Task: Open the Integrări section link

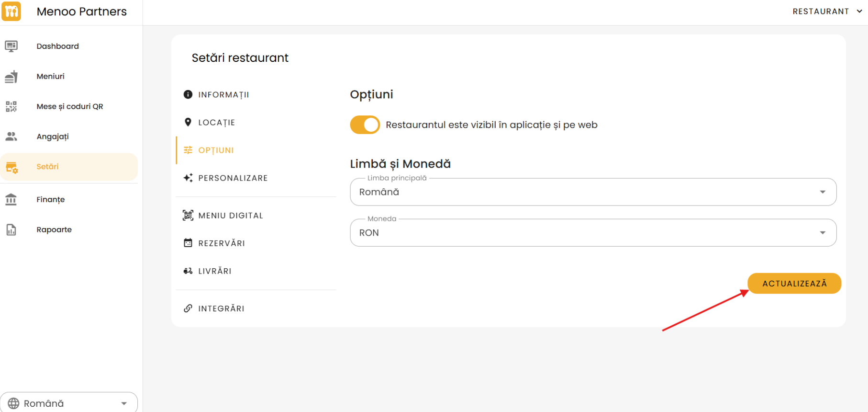Action: click(221, 309)
